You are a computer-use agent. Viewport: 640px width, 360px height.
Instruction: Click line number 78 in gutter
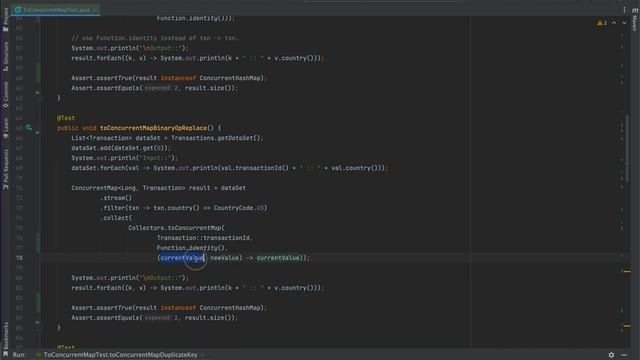(x=20, y=258)
